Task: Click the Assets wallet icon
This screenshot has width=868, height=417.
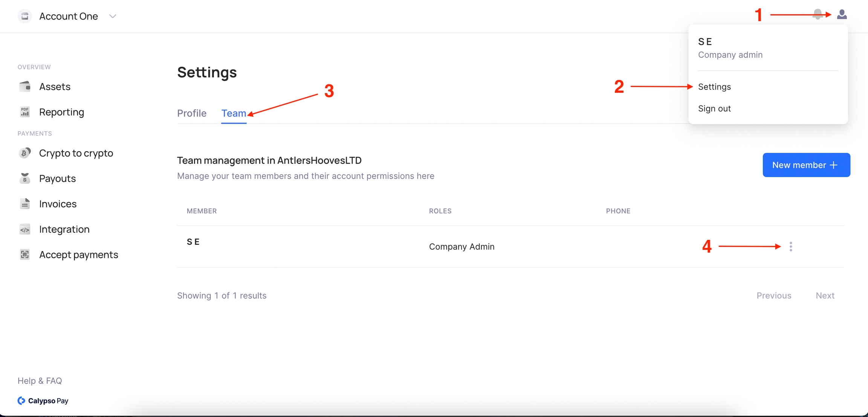Action: (x=25, y=87)
